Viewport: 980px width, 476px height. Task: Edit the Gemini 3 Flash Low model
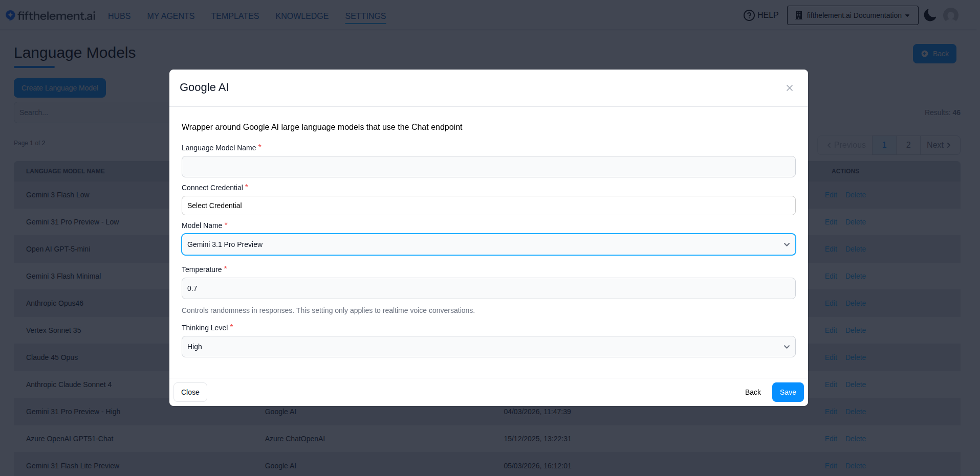831,195
